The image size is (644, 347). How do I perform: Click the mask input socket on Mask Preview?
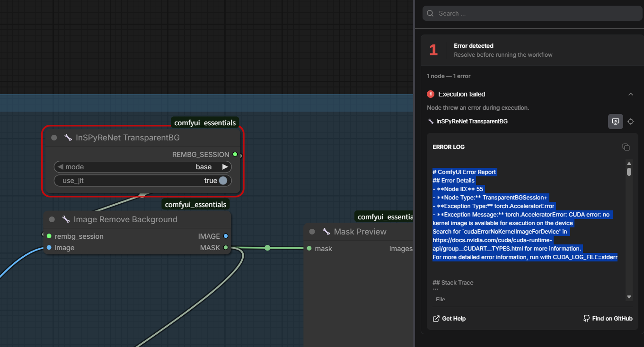309,248
